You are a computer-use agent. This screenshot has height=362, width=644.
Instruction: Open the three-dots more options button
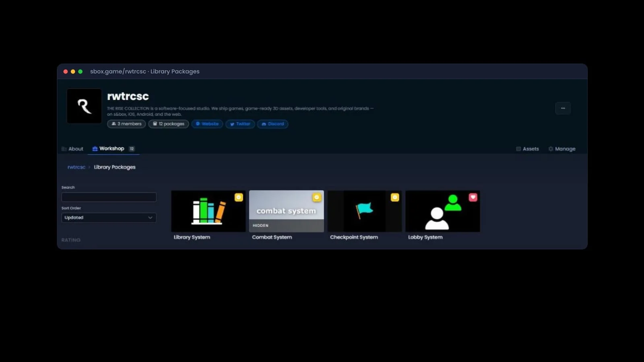(x=563, y=108)
